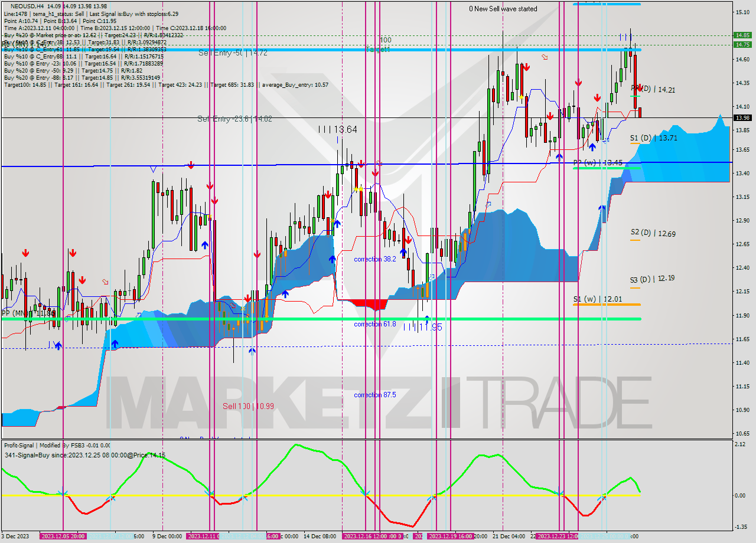Screen dimensions: 756x543
Task: Click the 341-Signal=Buy since text
Action: click(x=84, y=455)
